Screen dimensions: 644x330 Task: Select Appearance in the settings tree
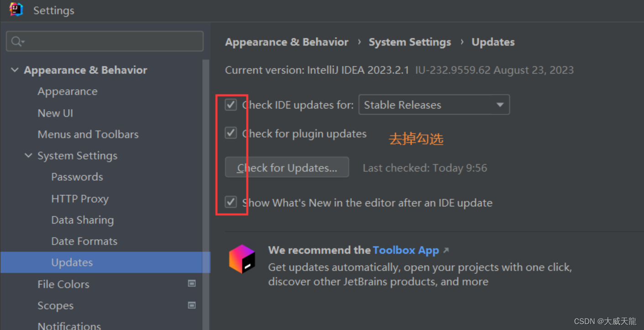pyautogui.click(x=68, y=91)
